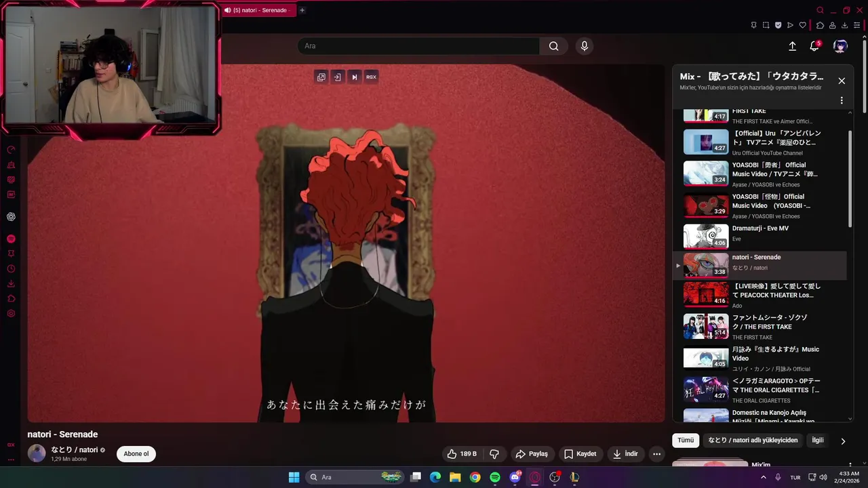Click the voice search microphone icon
868x488 pixels.
tap(585, 46)
